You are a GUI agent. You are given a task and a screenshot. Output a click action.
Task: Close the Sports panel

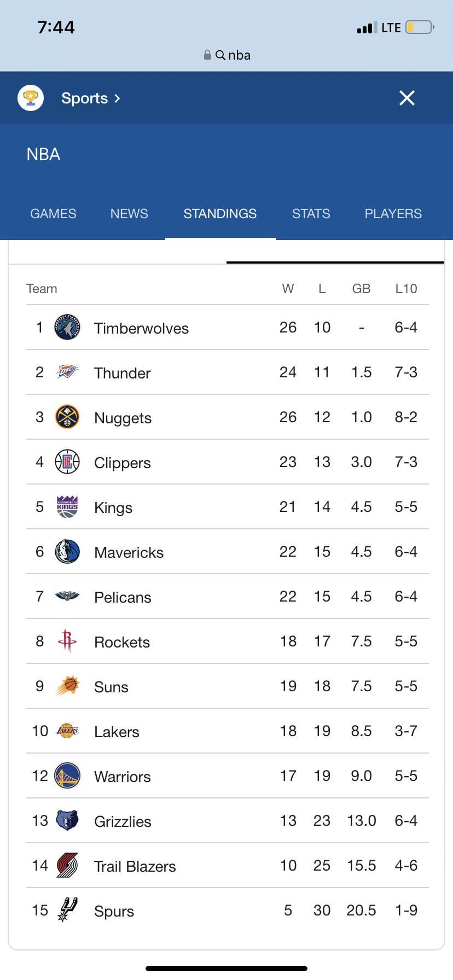[x=407, y=98]
